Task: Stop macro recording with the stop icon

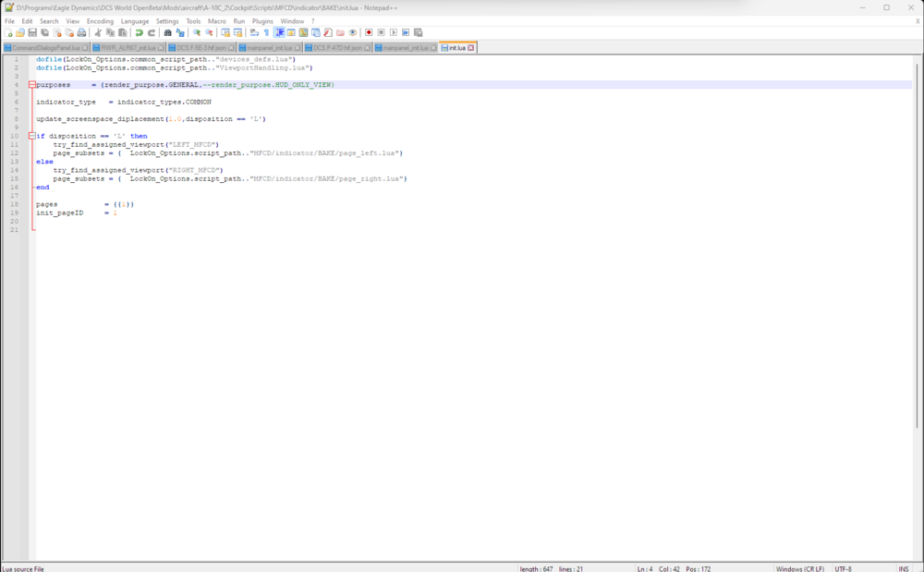Action: tap(382, 32)
